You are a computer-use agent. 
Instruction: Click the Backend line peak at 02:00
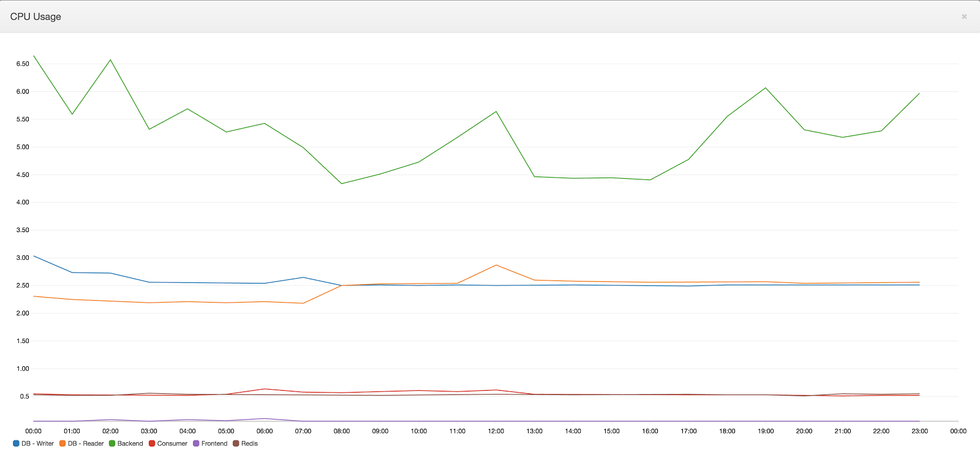(110, 59)
